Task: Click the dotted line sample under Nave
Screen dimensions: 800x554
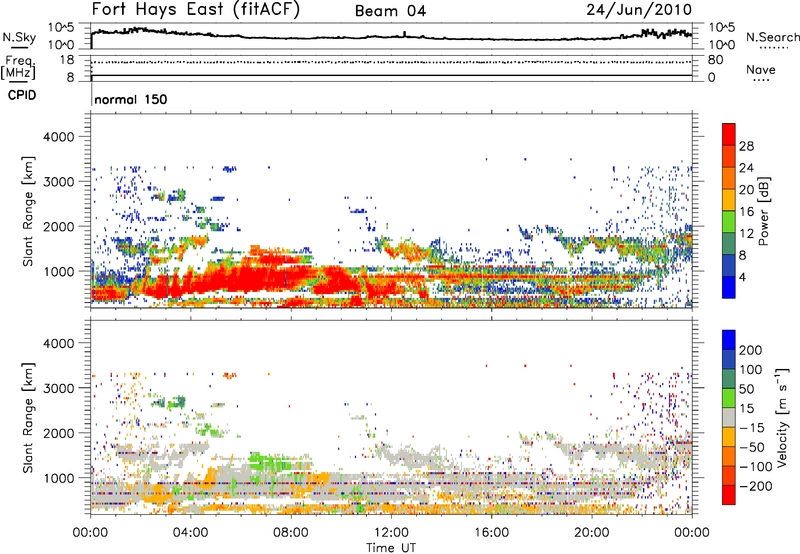Action: (761, 81)
